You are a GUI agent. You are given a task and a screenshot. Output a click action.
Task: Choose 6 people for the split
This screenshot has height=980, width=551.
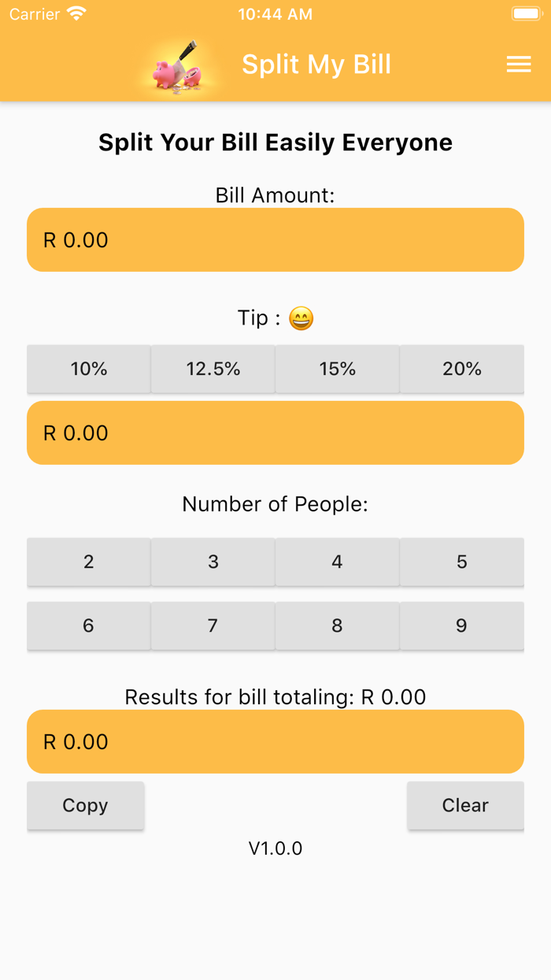pyautogui.click(x=89, y=625)
